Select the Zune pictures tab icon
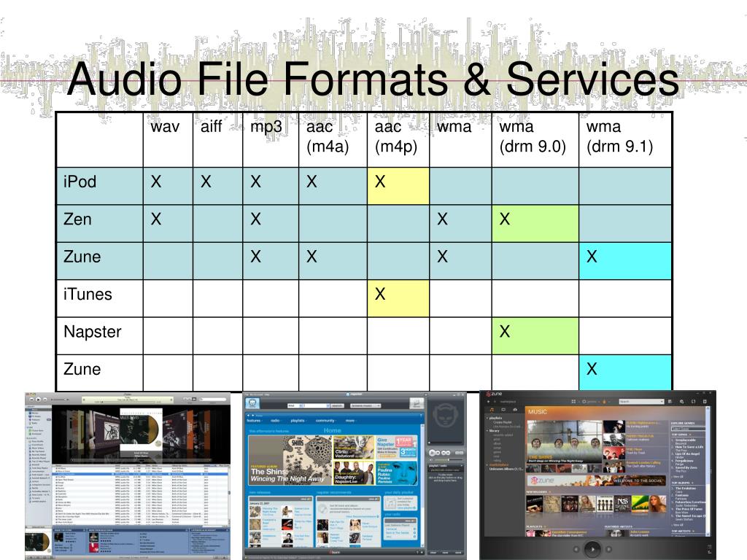The width and height of the screenshot is (747, 560). coord(515,410)
